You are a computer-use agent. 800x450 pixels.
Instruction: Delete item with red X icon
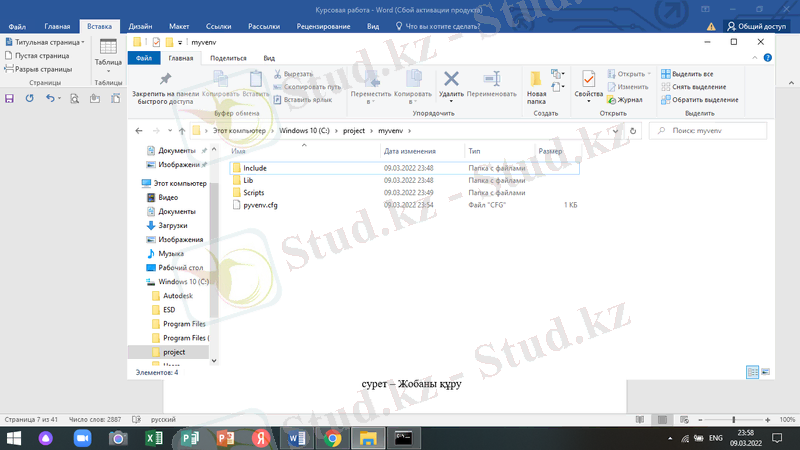pos(451,86)
